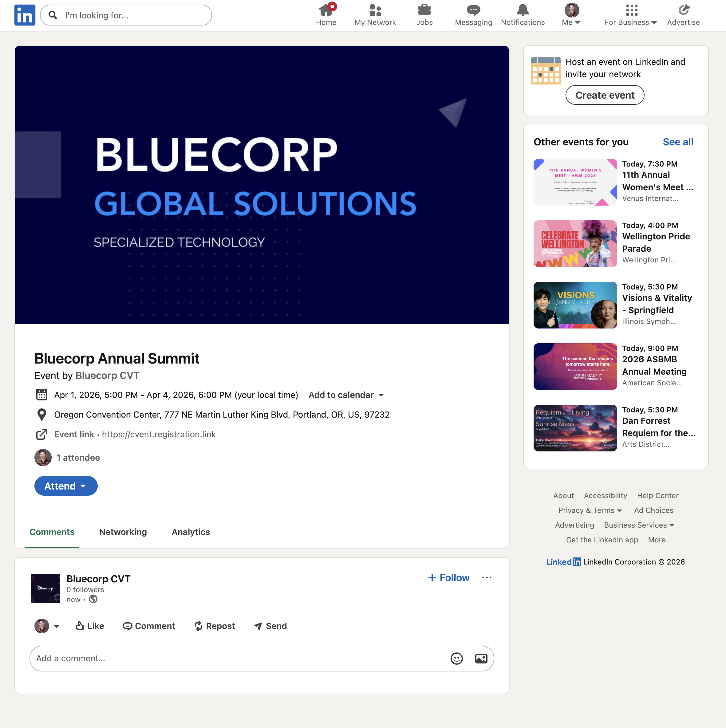Attach a photo to the comment
The image size is (726, 728).
click(x=481, y=658)
